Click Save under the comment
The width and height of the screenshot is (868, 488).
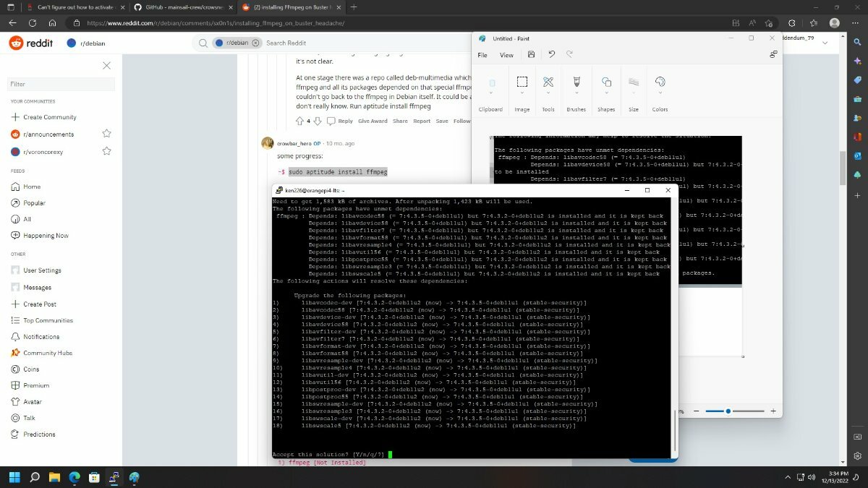point(442,121)
